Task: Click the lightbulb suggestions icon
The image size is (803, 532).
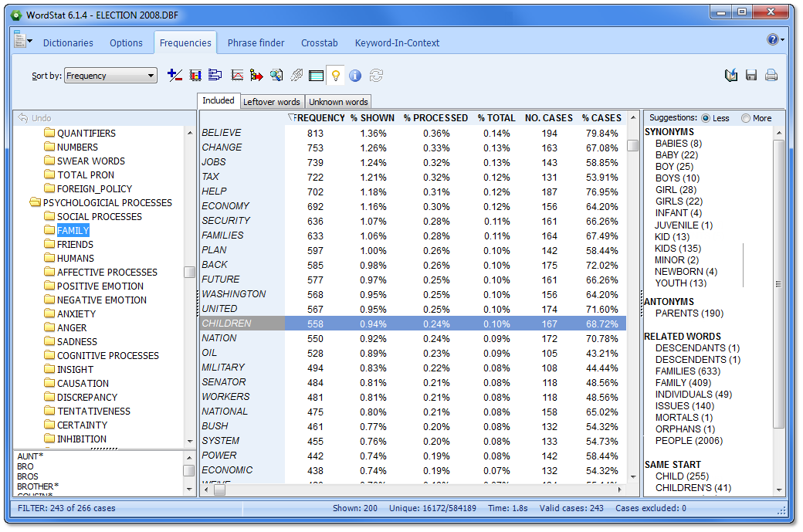Action: (336, 76)
